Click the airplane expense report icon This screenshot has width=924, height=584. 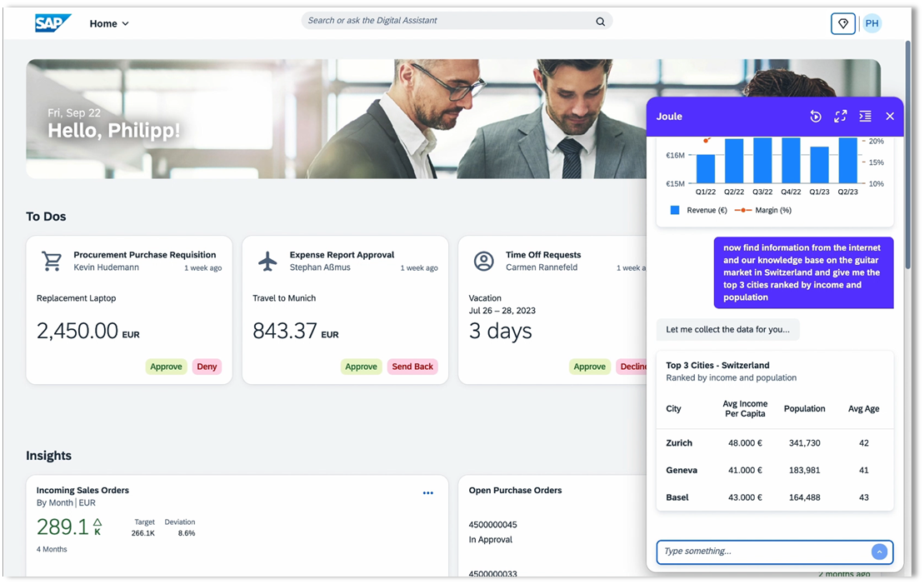[267, 262]
